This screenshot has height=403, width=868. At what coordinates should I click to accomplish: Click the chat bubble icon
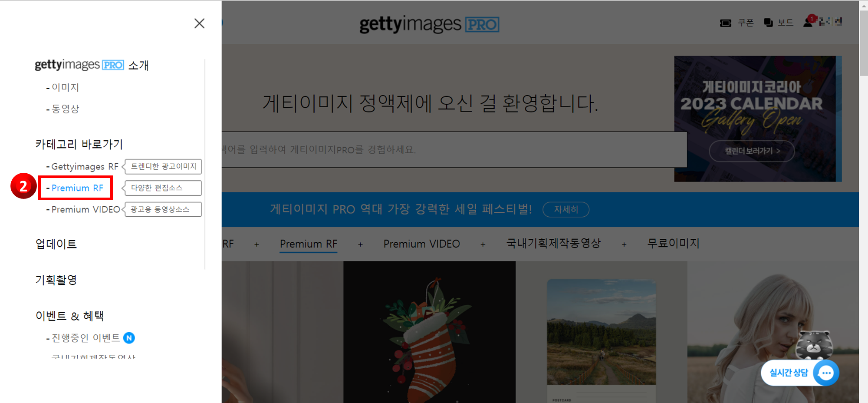tap(826, 373)
